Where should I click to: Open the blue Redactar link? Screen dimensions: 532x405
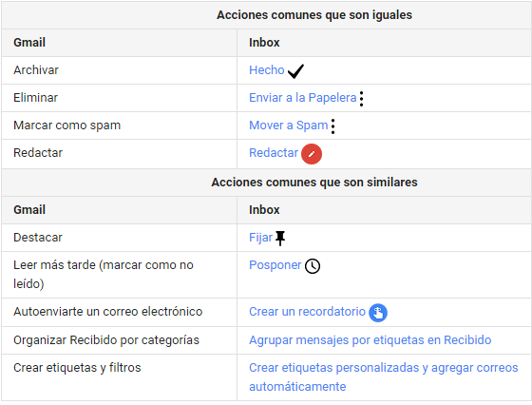pos(274,153)
